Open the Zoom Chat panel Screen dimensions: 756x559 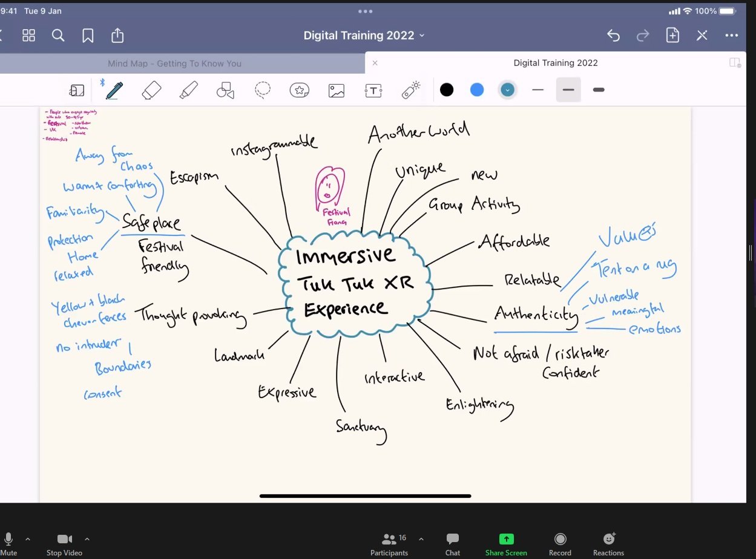[x=453, y=543]
